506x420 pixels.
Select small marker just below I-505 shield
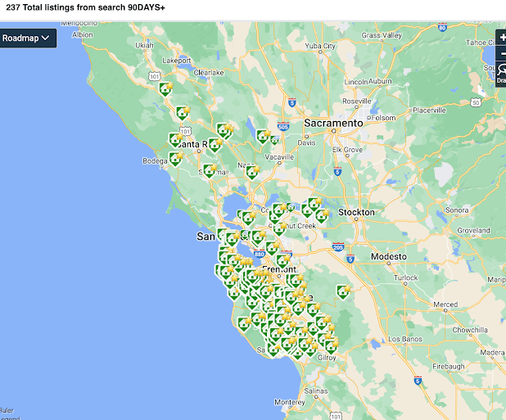tap(274, 140)
